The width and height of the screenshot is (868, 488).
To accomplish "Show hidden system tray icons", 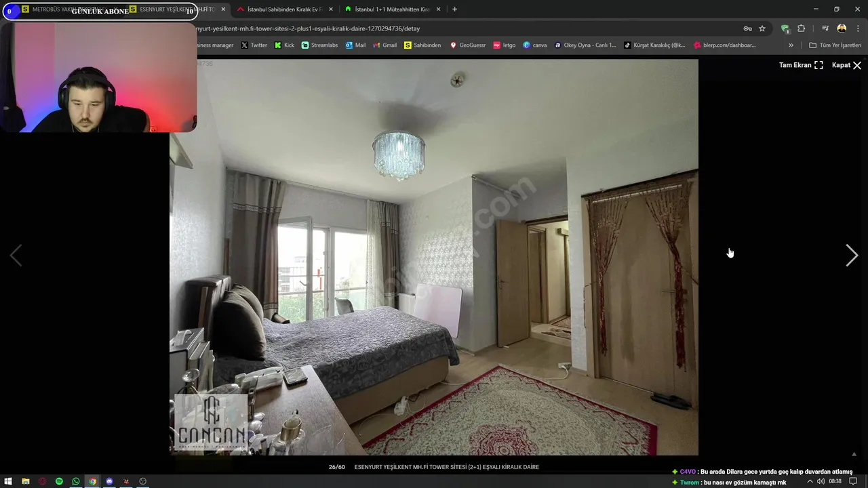I will [810, 481].
